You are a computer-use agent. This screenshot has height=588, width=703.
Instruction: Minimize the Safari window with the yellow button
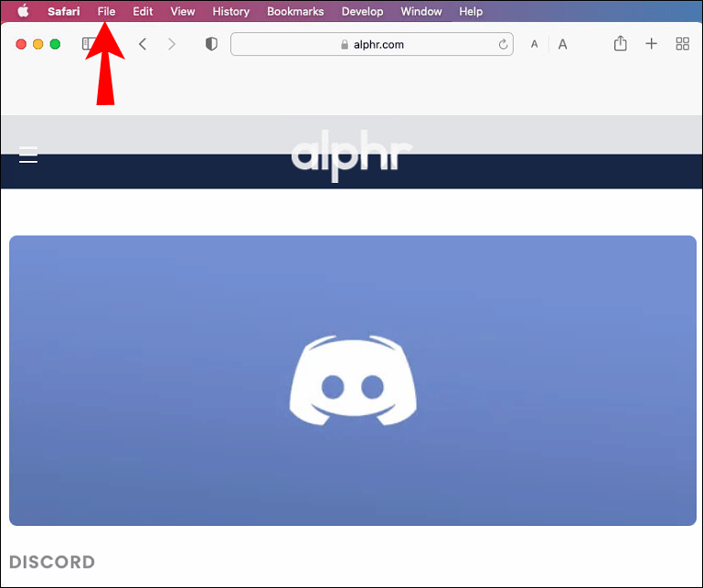pyautogui.click(x=38, y=44)
